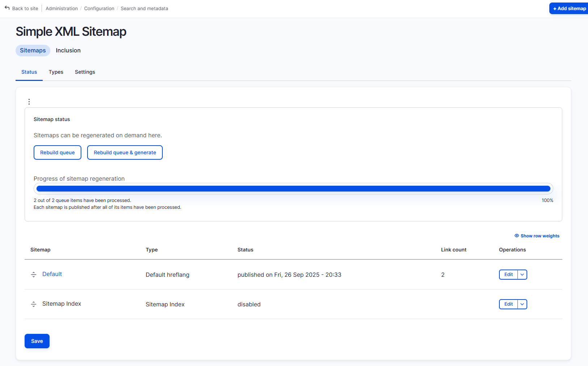
Task: Show row weights for the sitemap table
Action: [x=540, y=236]
